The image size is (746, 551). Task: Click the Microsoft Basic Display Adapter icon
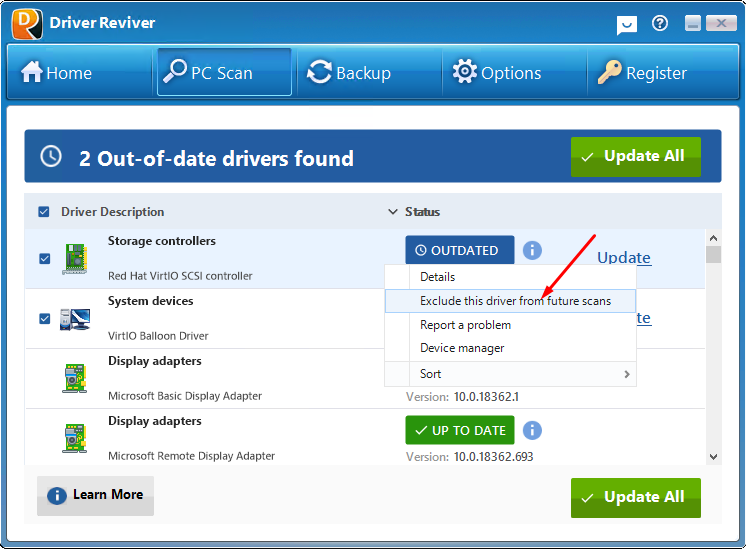pos(75,379)
